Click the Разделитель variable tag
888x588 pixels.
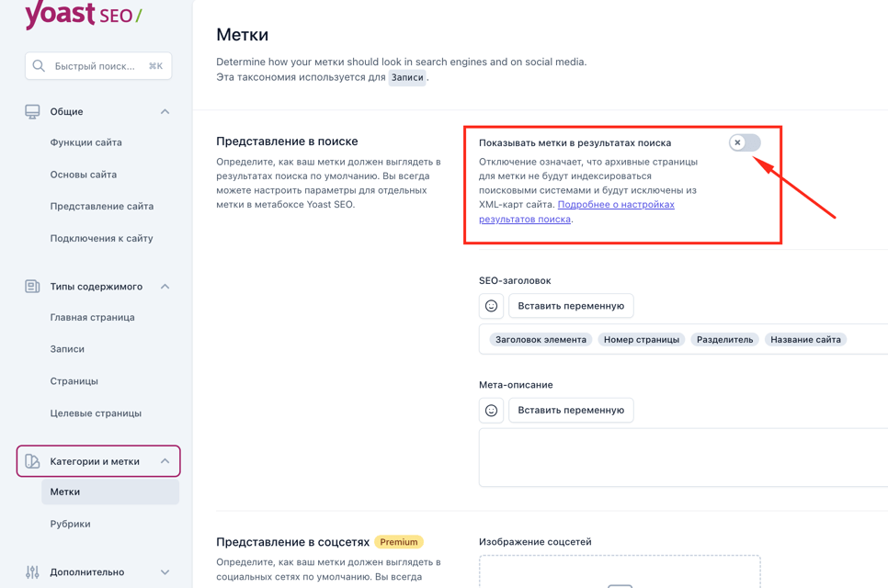pyautogui.click(x=725, y=340)
